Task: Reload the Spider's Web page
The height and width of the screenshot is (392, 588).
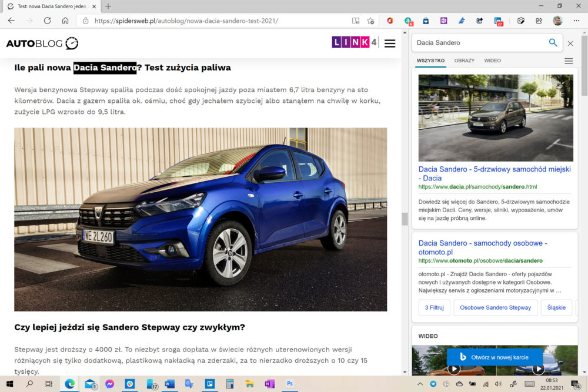Action: [47, 21]
